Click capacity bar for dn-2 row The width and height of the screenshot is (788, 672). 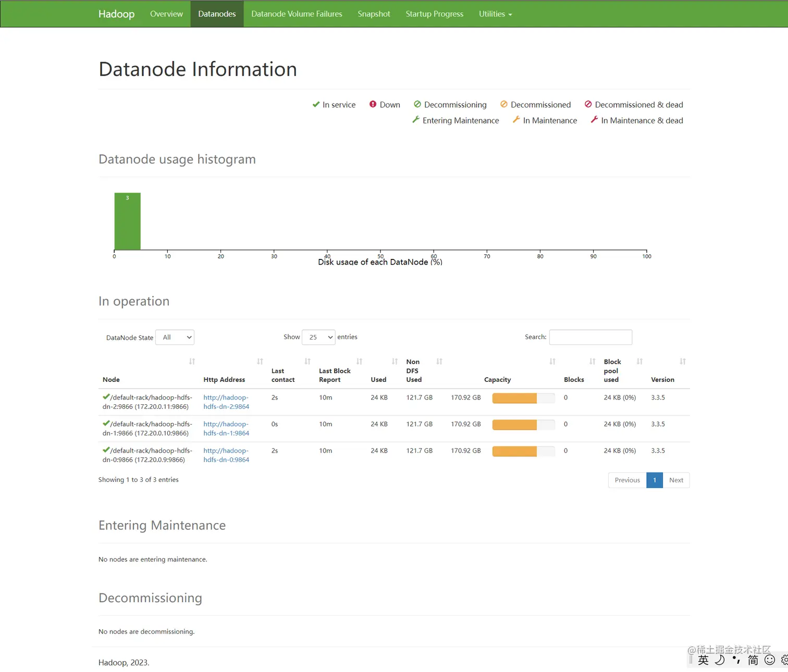click(523, 399)
